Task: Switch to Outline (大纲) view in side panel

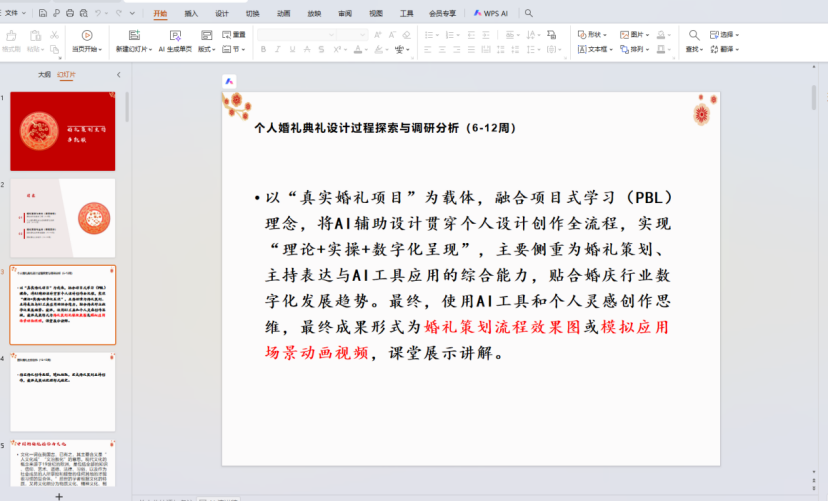Action: (x=44, y=75)
